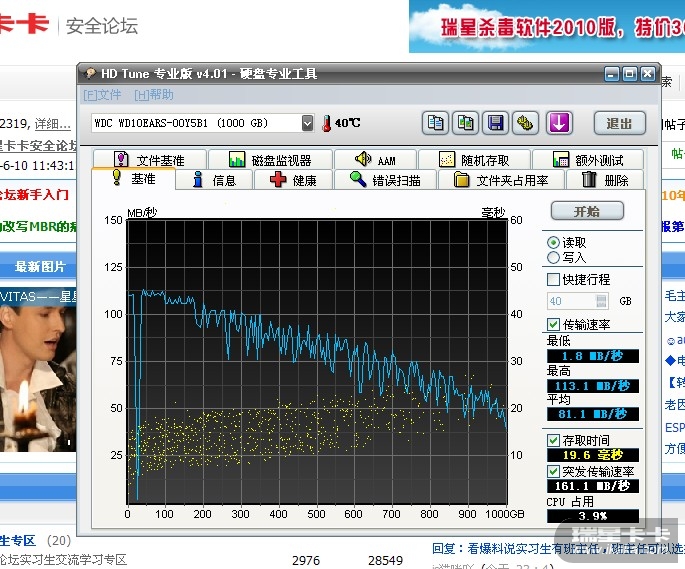Open the options gear icon
The height and width of the screenshot is (569, 685).
pos(525,123)
